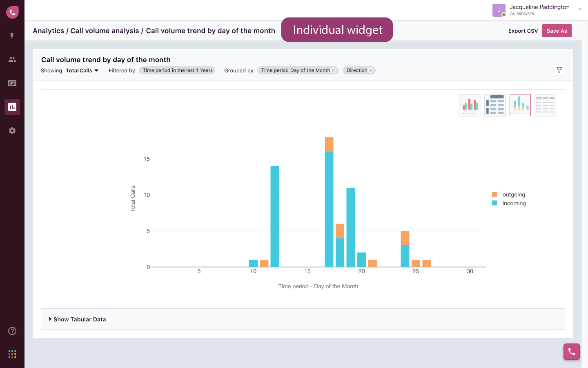Expand Show Tabular Data section
The image size is (588, 368).
coord(78,319)
